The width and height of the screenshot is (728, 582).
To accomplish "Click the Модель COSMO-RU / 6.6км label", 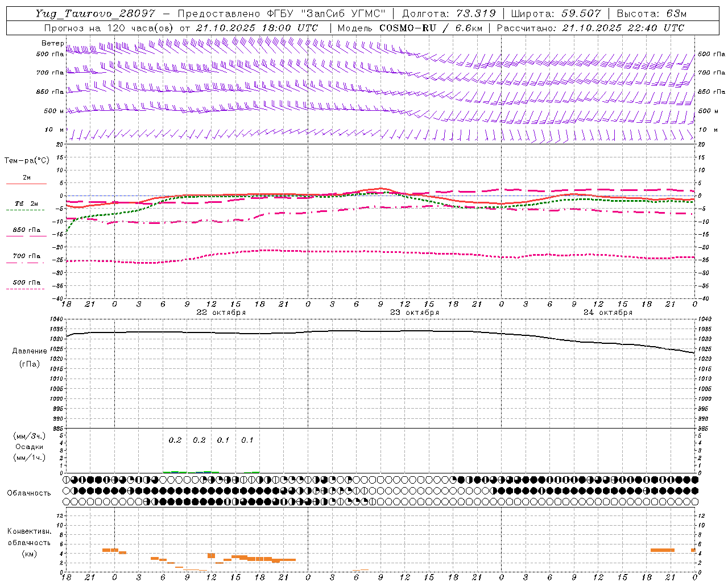I will [409, 28].
